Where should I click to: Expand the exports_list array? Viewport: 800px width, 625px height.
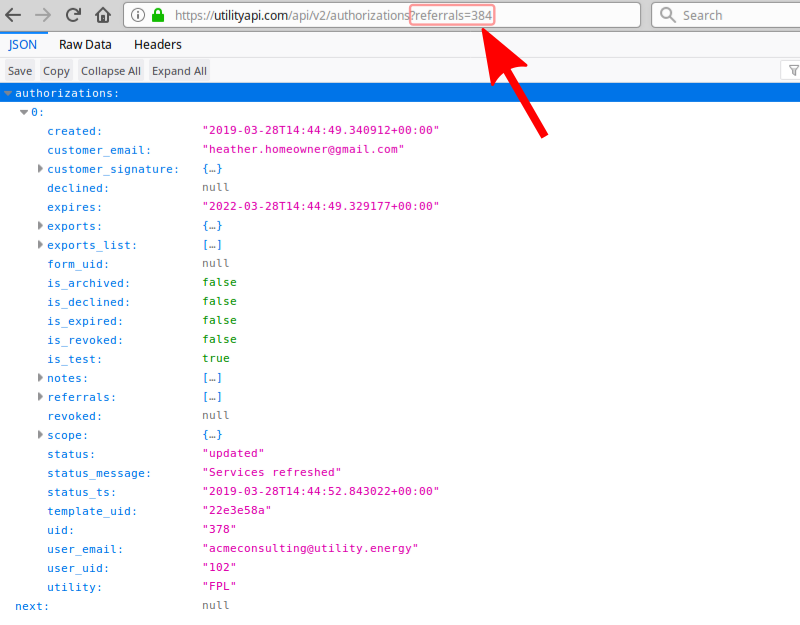click(40, 244)
